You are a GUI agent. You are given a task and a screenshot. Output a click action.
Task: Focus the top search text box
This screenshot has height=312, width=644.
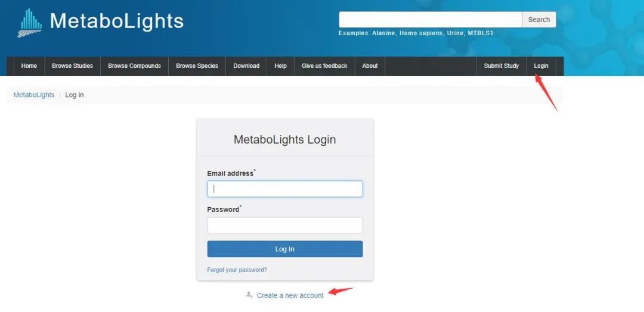pyautogui.click(x=431, y=20)
